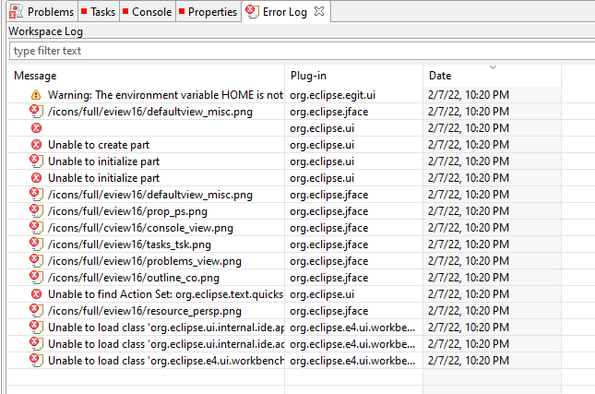Click error icon beside problems_view.png entry
The width and height of the screenshot is (595, 394).
[36, 261]
